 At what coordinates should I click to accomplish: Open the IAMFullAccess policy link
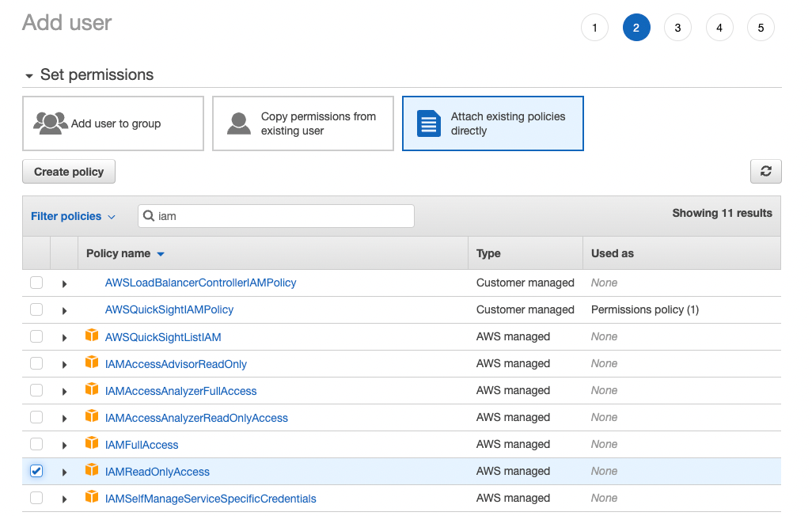pos(142,445)
